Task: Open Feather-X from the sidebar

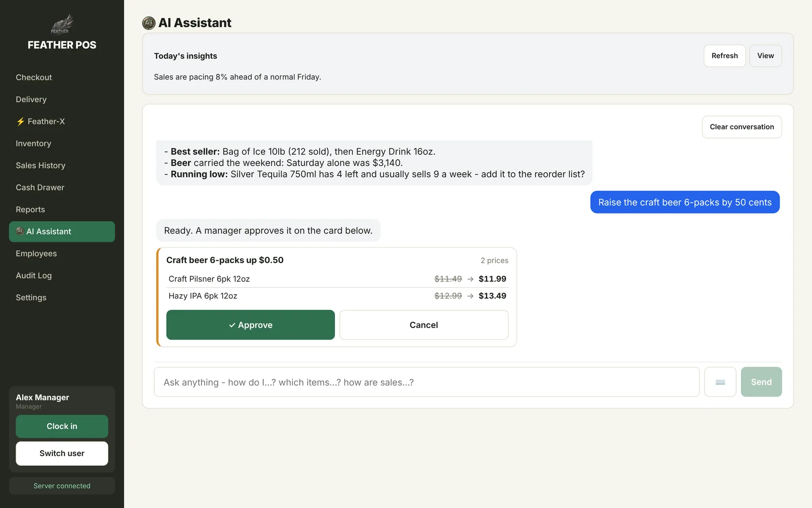Action: (62, 121)
